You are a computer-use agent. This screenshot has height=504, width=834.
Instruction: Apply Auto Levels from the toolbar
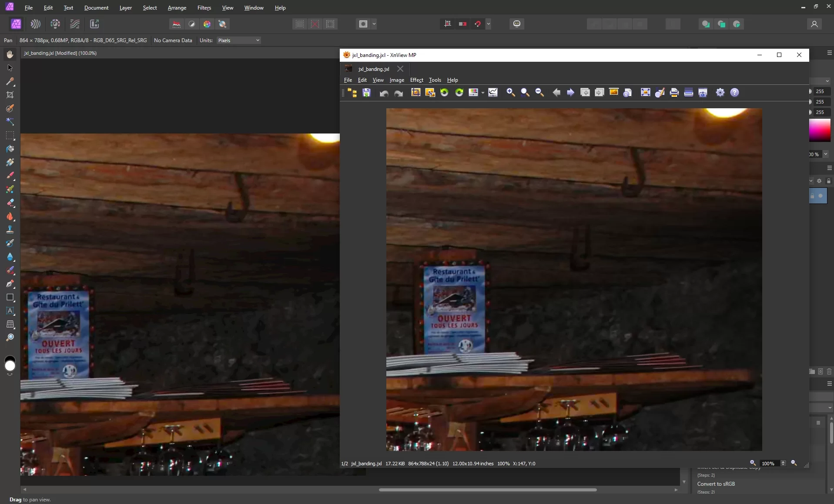176,24
